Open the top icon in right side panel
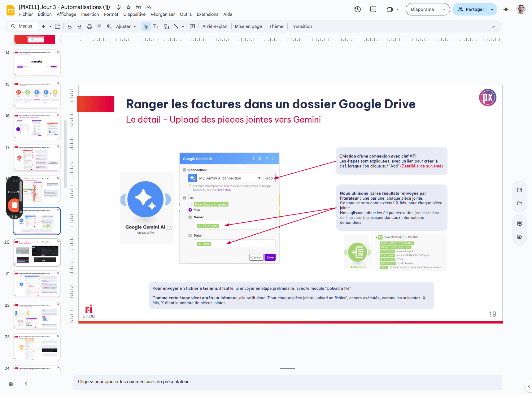Screen dimensions: 532x395 tap(520, 190)
